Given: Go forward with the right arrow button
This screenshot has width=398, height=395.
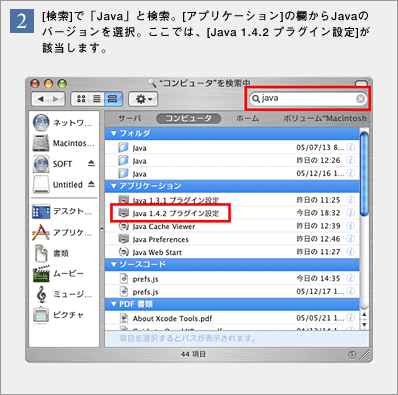Looking at the screenshot, I should [56, 99].
